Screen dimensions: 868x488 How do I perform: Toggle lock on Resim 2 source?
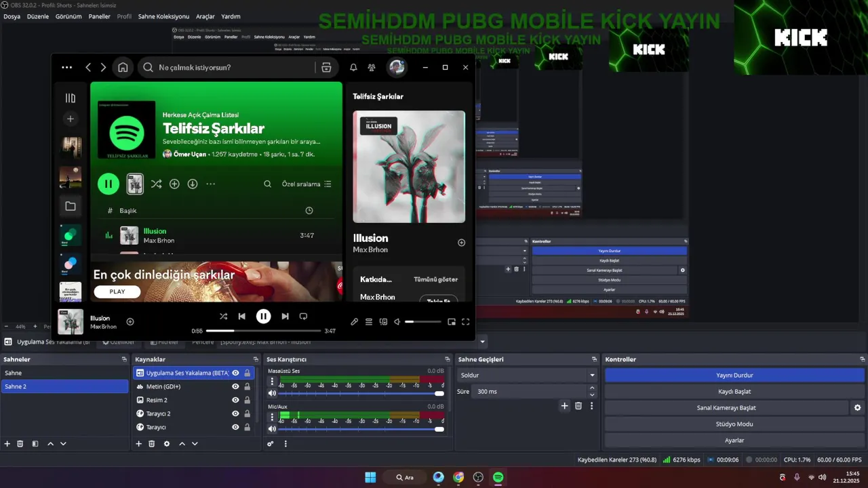tap(248, 400)
